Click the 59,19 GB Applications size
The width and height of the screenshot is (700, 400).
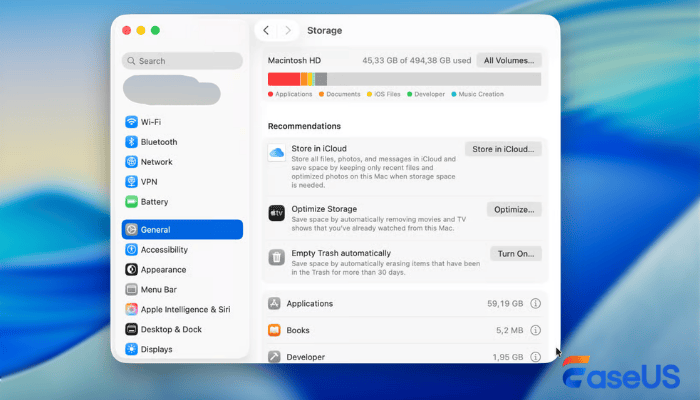[x=505, y=304]
